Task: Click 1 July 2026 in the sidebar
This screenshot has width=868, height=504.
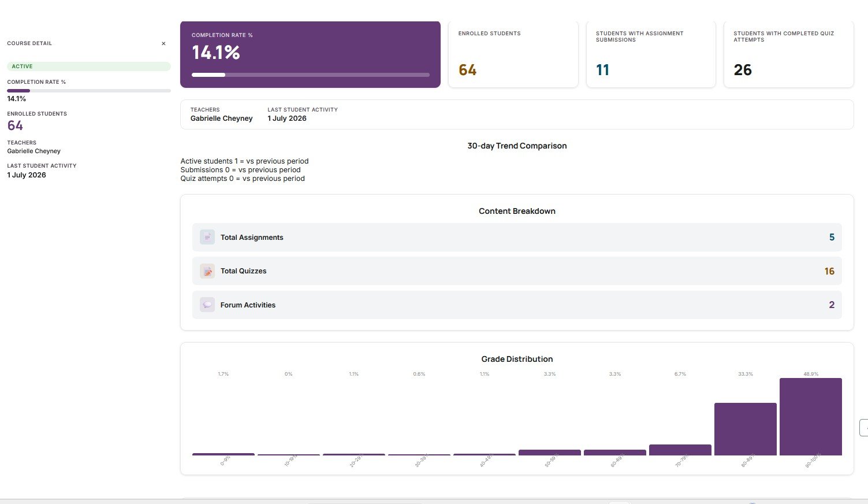Action: [27, 175]
